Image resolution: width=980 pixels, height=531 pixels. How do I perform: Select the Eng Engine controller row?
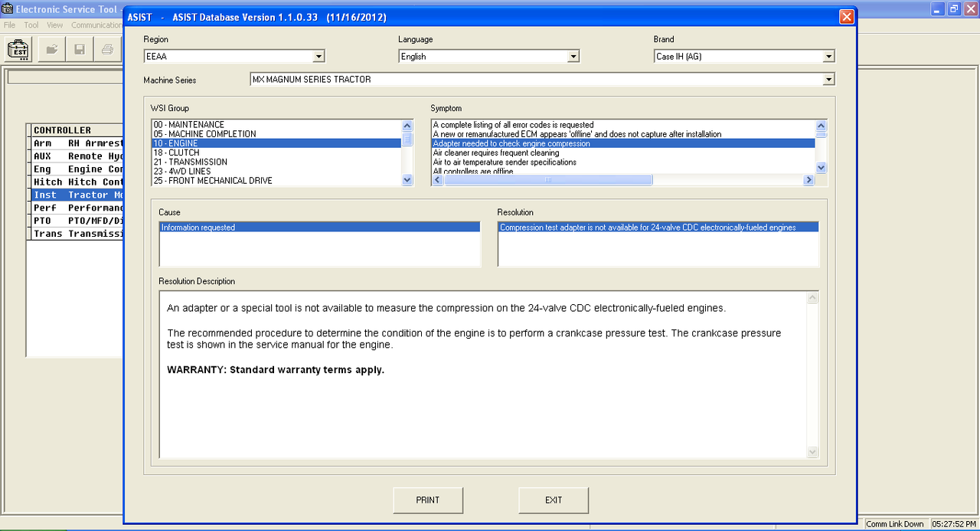[77, 169]
